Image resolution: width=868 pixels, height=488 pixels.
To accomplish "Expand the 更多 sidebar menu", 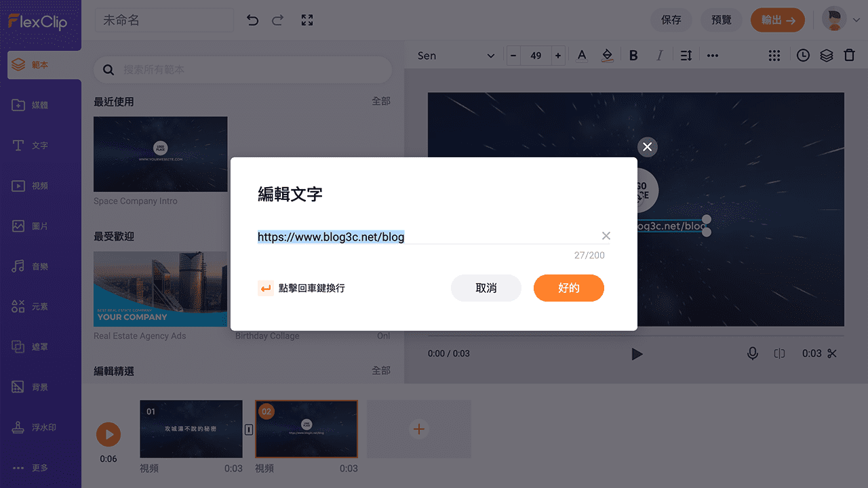I will click(x=42, y=468).
